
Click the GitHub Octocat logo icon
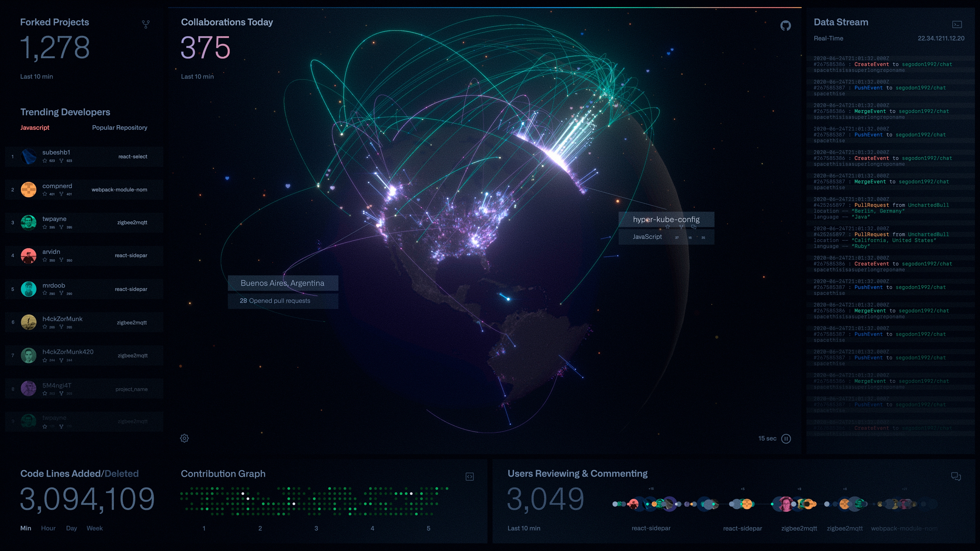(785, 25)
